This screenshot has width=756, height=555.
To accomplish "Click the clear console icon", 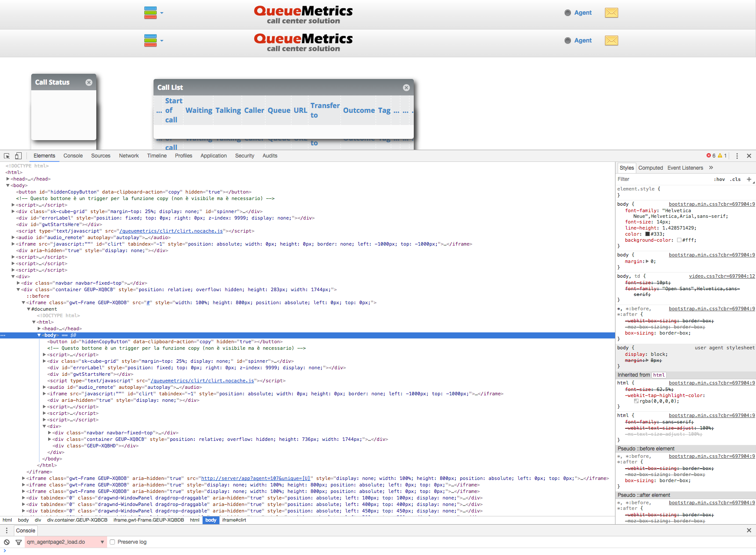I will 7,542.
